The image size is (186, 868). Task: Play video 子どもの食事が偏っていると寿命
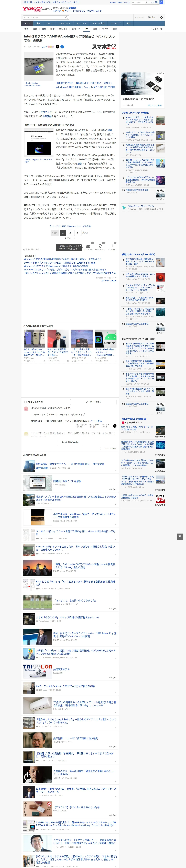(x=160, y=347)
